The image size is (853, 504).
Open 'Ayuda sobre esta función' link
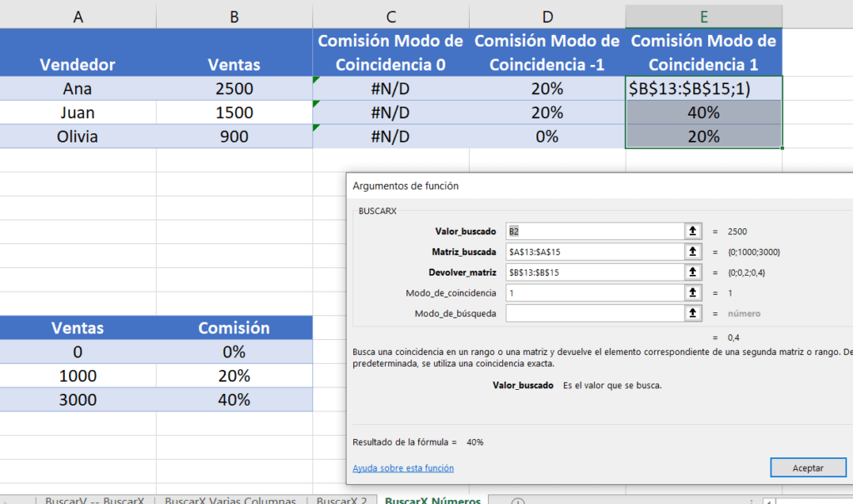coord(403,468)
